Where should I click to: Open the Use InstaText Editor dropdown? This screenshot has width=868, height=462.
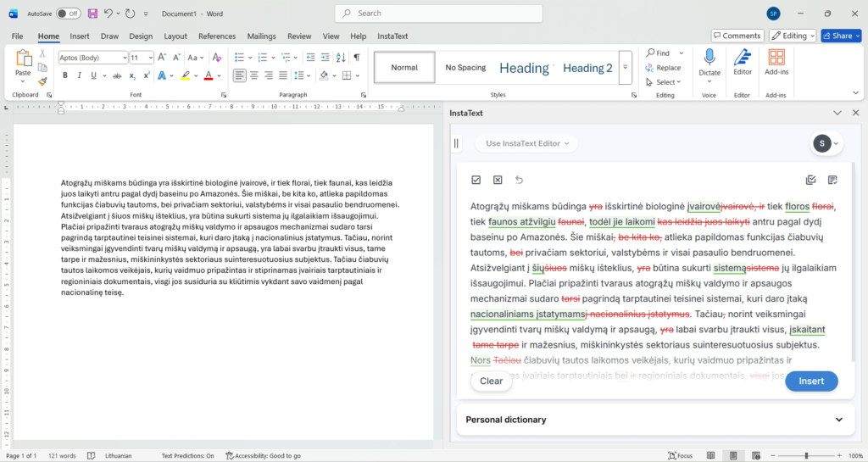tap(526, 143)
